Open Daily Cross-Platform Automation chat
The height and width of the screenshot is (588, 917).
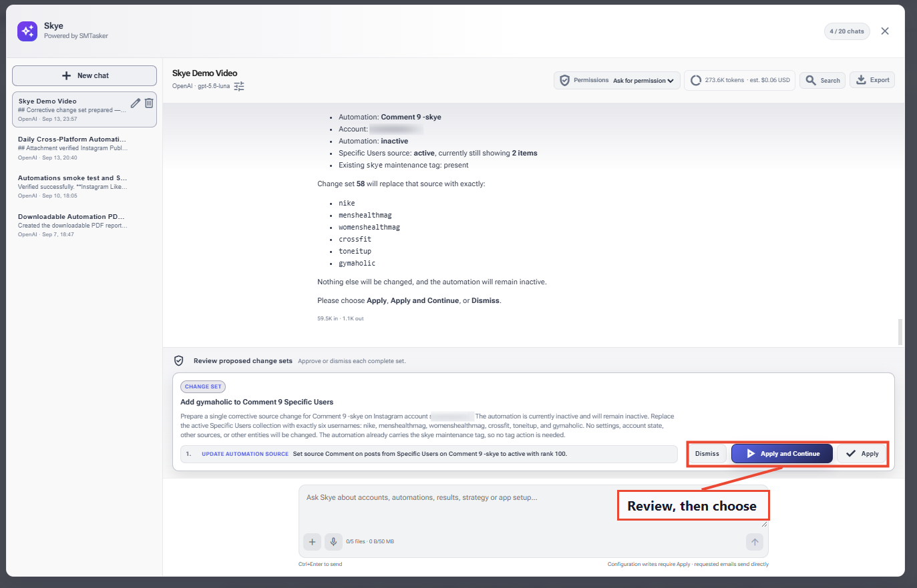[84, 148]
